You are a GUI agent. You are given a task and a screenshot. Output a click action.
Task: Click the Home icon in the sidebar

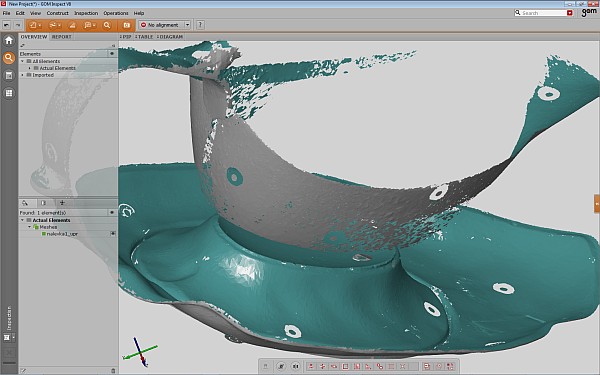[x=9, y=40]
